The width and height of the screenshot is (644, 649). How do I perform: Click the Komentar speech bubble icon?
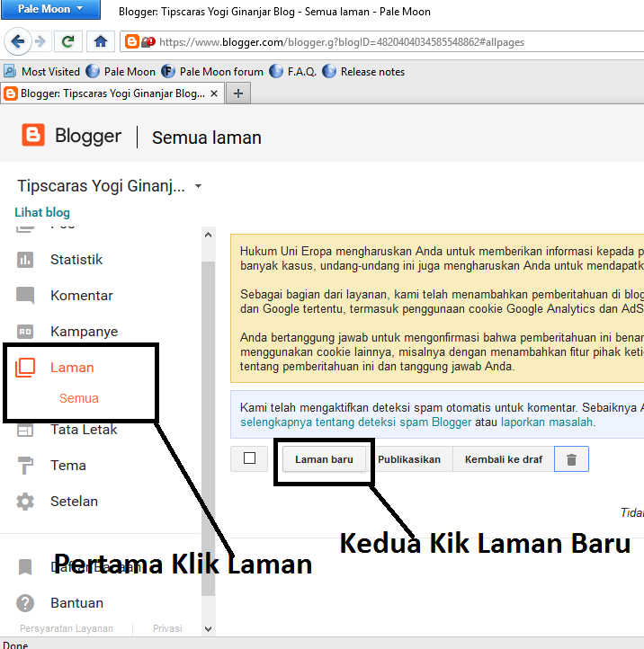pyautogui.click(x=25, y=296)
